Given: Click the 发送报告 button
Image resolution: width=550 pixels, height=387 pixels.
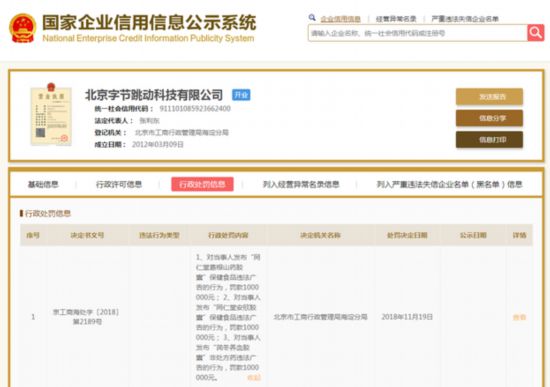Looking at the screenshot, I should point(489,96).
